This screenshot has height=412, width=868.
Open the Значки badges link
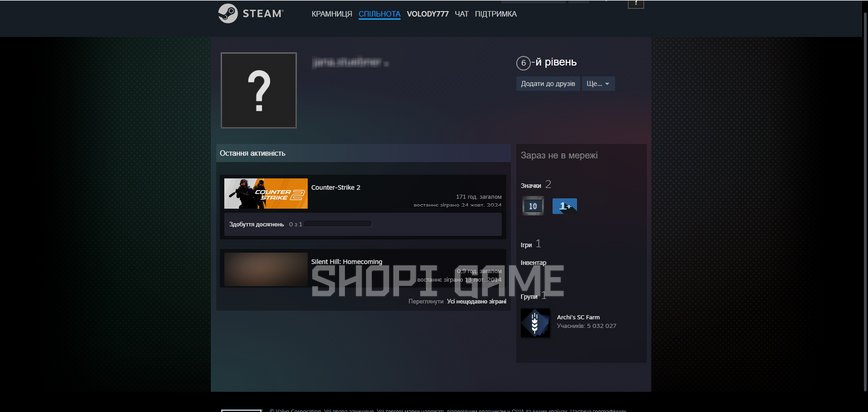point(531,185)
